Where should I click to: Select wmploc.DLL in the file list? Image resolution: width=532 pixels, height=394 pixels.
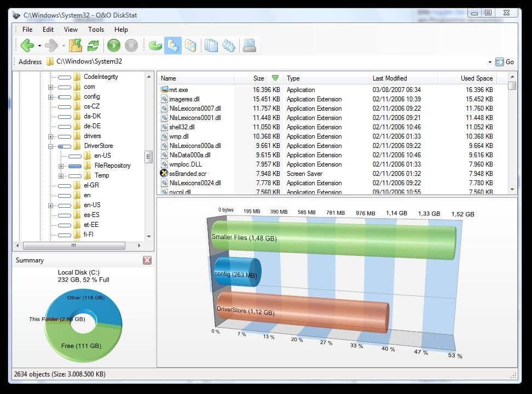186,164
